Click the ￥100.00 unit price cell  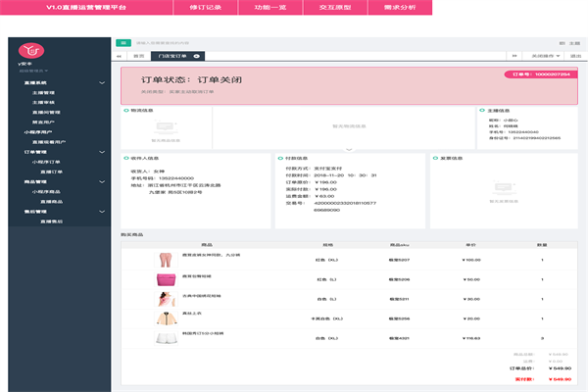(471, 260)
